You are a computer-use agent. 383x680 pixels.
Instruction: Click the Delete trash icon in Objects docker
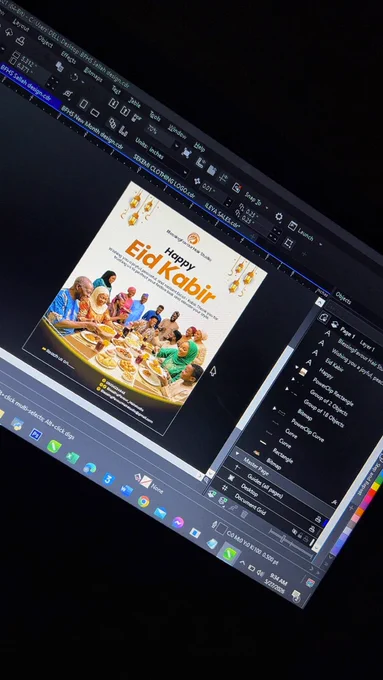[244, 515]
